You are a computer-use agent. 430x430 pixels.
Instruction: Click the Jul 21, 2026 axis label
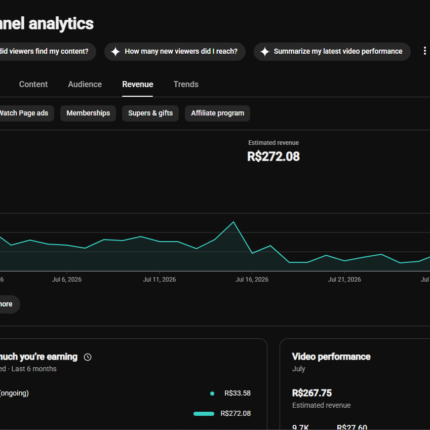click(x=344, y=279)
